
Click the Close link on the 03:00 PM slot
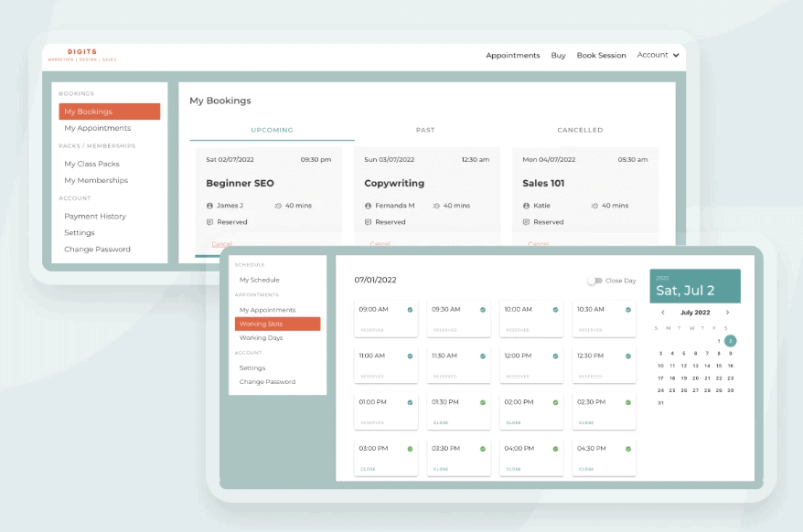tap(368, 469)
